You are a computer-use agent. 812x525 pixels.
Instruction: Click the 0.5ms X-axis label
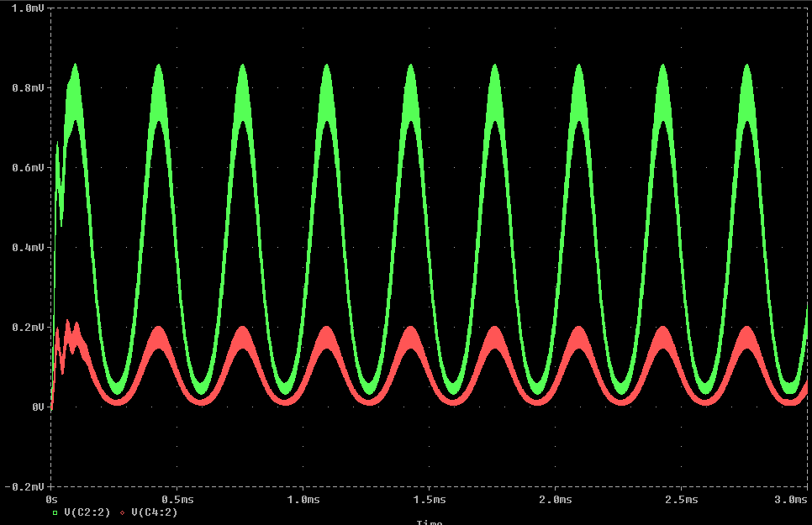177,500
